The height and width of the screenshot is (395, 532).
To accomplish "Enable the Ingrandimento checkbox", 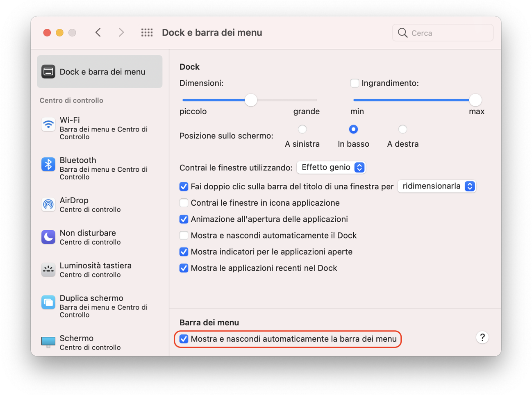I will click(x=354, y=83).
